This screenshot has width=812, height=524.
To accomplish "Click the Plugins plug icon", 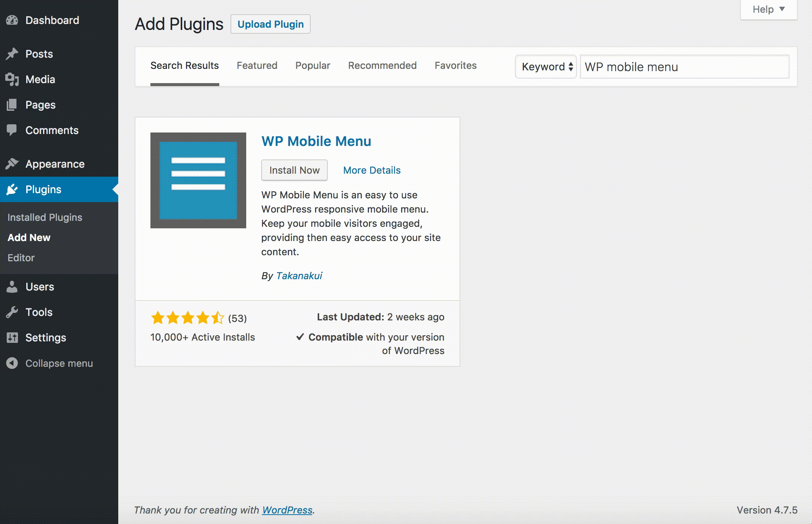I will coord(12,189).
